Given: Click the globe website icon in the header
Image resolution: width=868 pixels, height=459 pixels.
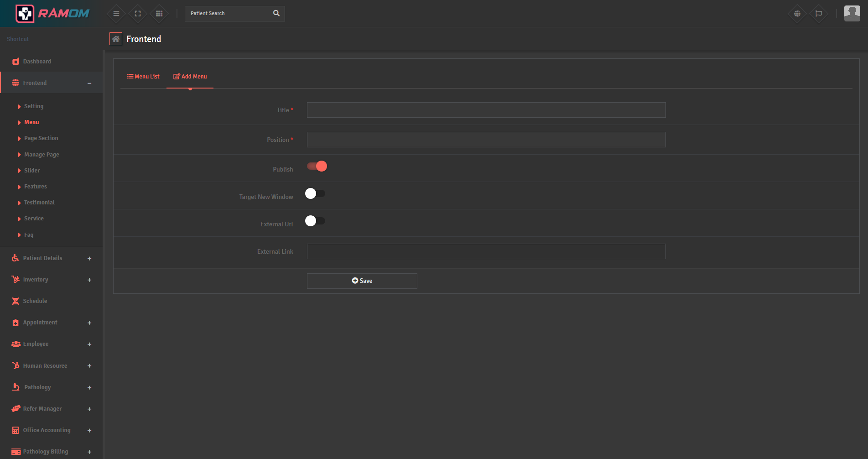Looking at the screenshot, I should pyautogui.click(x=797, y=13).
